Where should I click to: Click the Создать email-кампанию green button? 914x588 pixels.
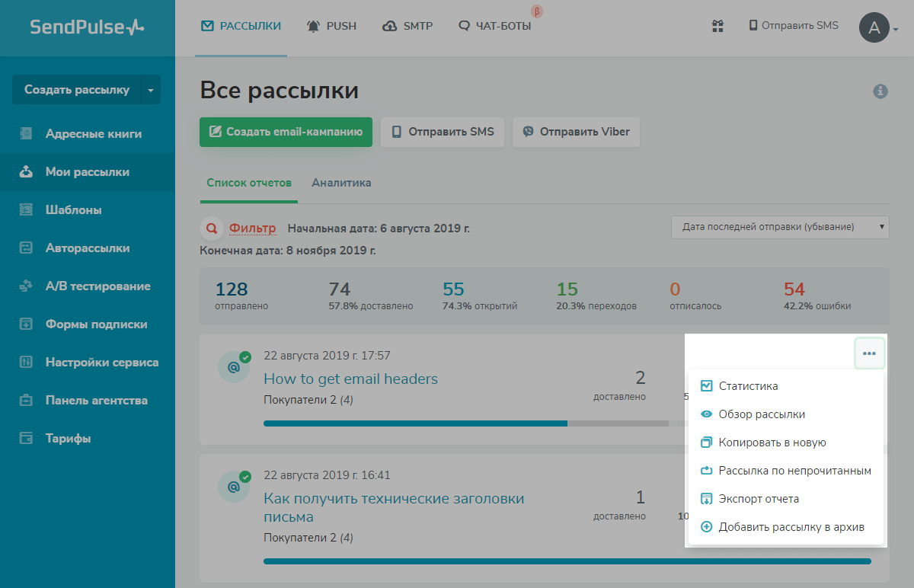point(286,132)
